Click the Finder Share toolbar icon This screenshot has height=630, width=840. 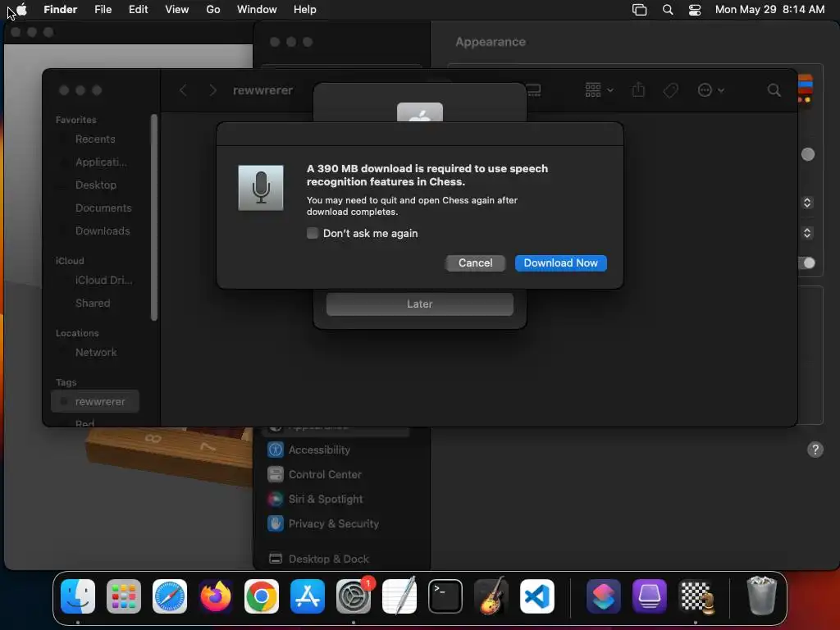click(638, 90)
